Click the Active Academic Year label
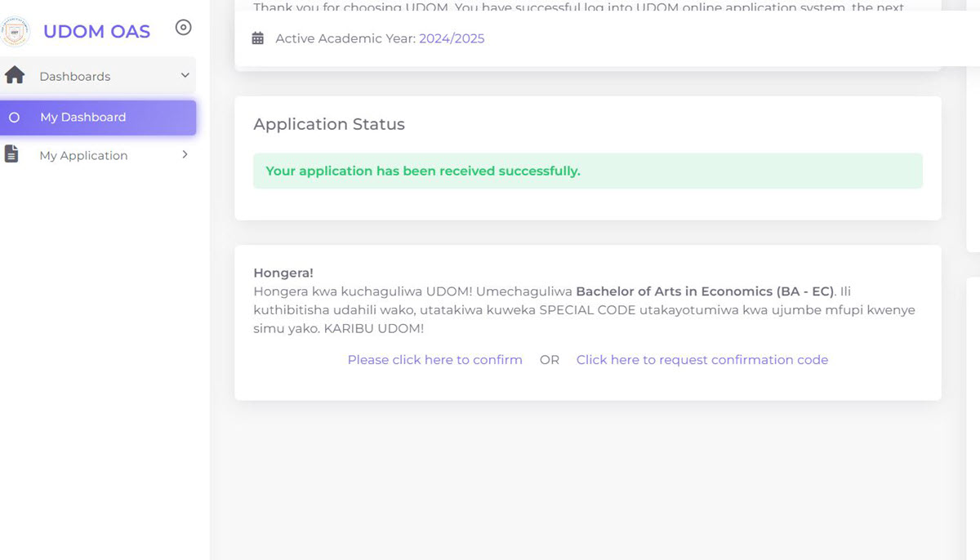Image resolution: width=980 pixels, height=560 pixels. 345,38
